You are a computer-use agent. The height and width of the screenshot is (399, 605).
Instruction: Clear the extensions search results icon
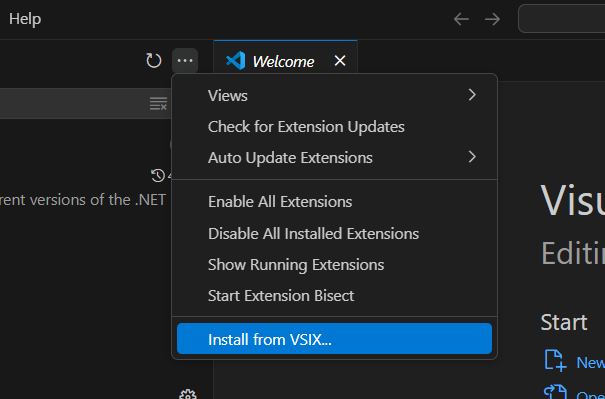click(x=158, y=104)
